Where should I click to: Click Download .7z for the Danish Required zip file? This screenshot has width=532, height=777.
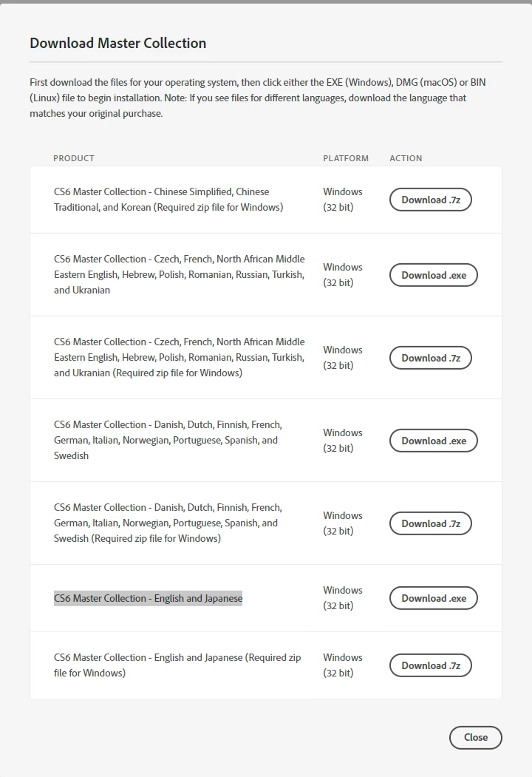point(430,523)
